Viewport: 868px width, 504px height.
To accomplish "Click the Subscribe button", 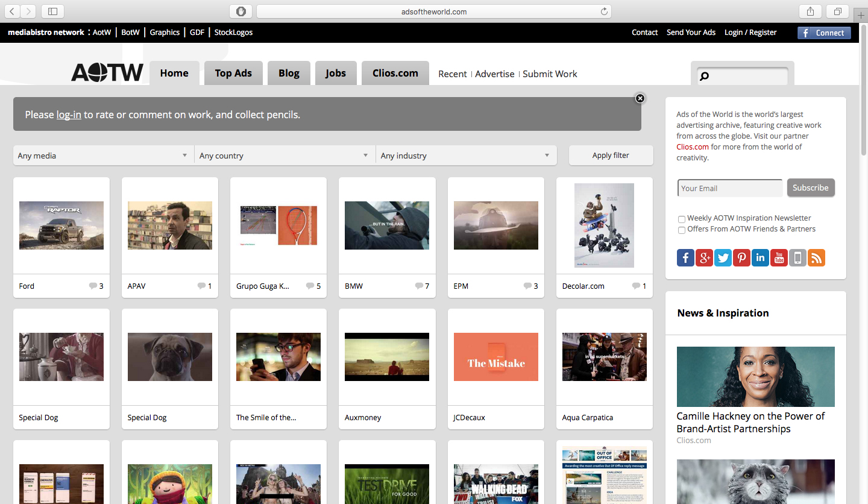I will [811, 187].
